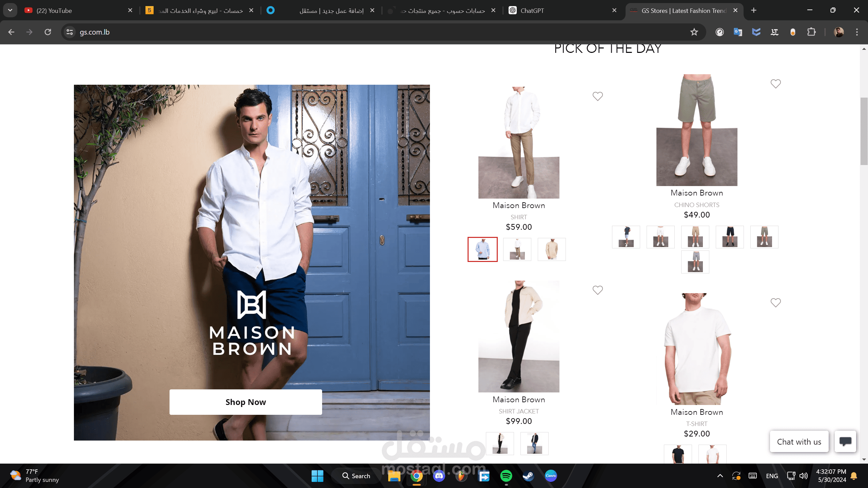Go forward in browser history

coord(29,32)
